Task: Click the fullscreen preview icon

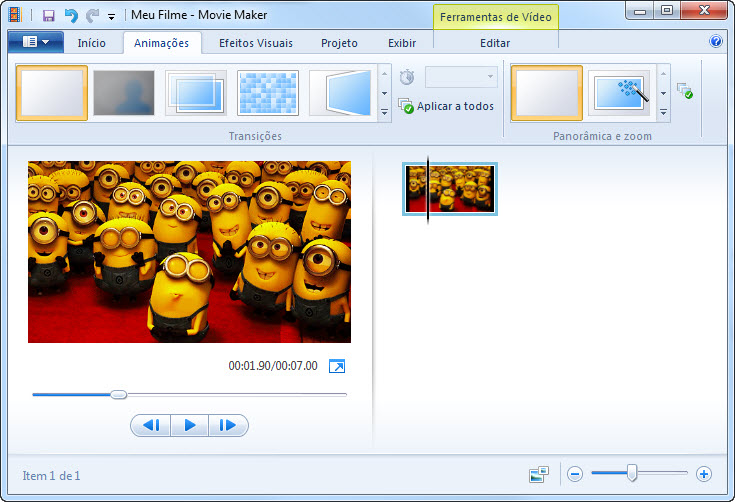Action: (337, 367)
